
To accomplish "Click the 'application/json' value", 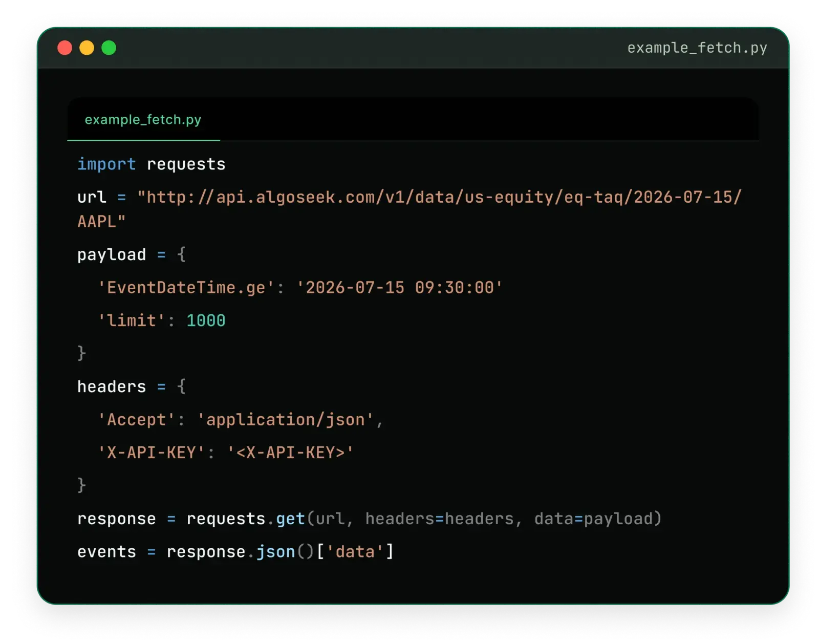I will click(286, 420).
